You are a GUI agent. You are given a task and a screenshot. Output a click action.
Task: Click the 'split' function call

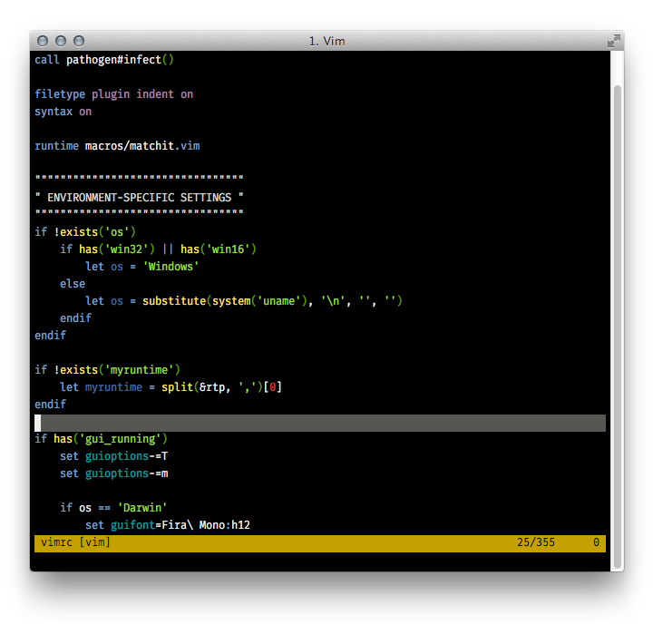point(178,387)
